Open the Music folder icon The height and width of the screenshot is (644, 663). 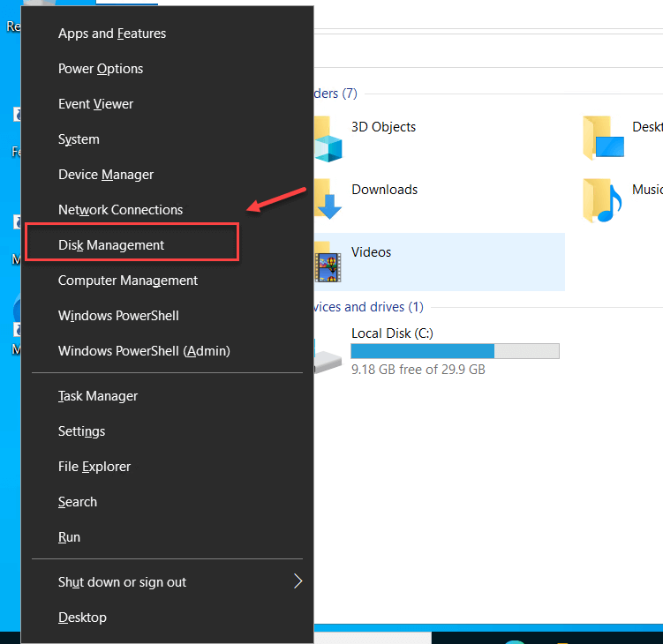coord(602,200)
